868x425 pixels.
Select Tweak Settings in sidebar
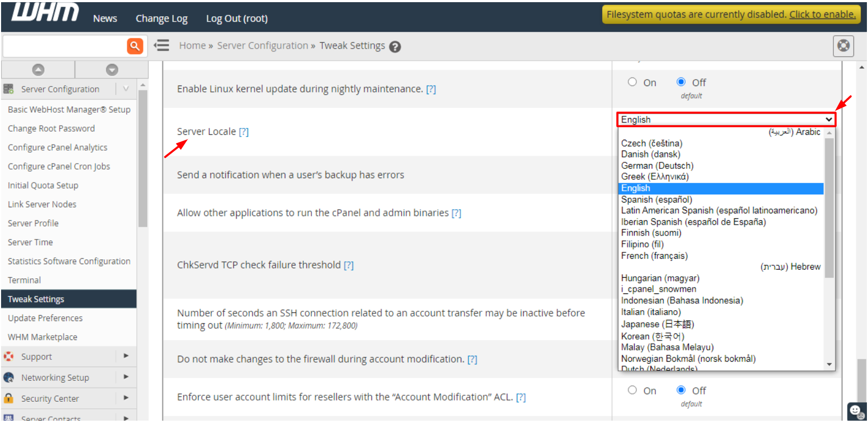(x=69, y=299)
